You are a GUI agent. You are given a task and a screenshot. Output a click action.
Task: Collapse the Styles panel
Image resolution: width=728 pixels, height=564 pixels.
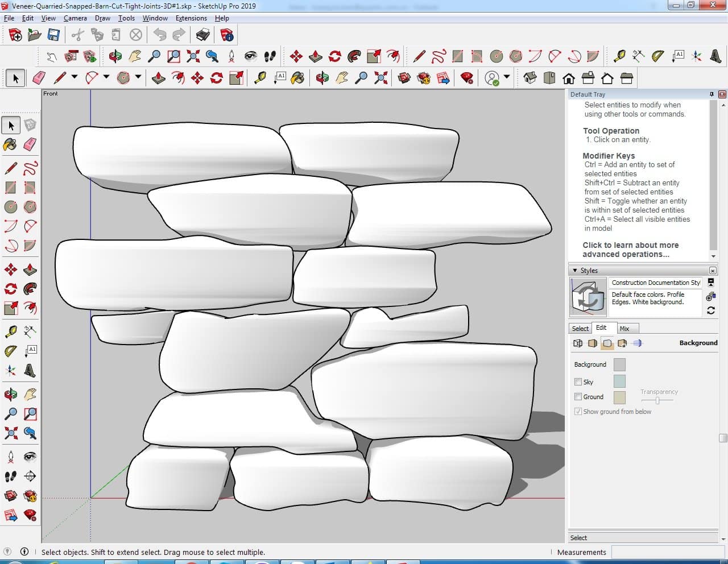click(x=575, y=271)
